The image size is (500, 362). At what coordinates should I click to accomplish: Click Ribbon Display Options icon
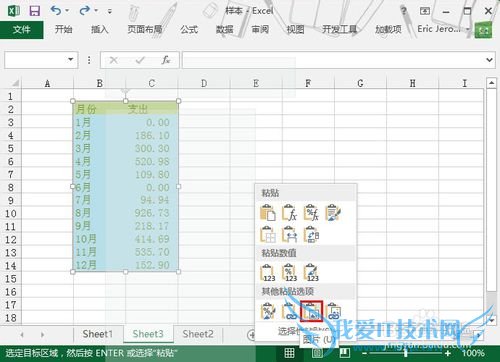[x=425, y=11]
